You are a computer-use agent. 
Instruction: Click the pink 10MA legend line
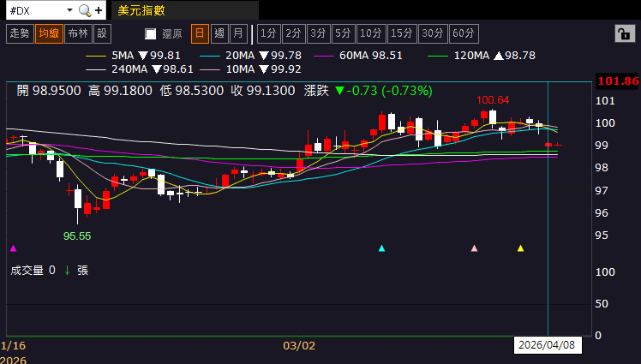pos(210,70)
